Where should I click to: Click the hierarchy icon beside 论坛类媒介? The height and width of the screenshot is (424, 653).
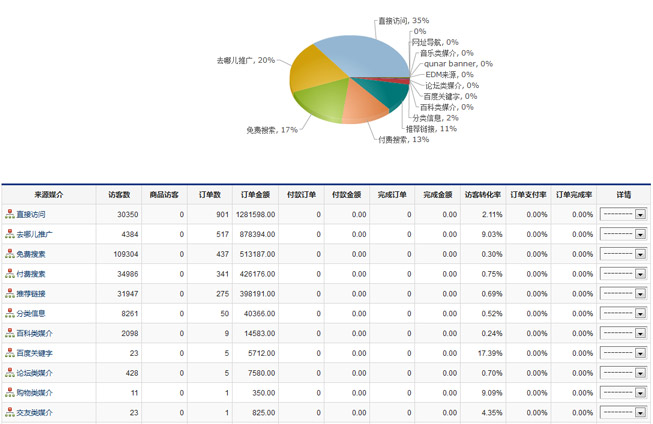coord(10,373)
